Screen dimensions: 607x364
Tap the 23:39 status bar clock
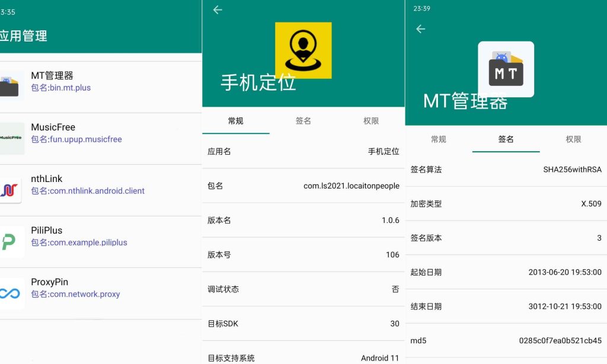421,8
